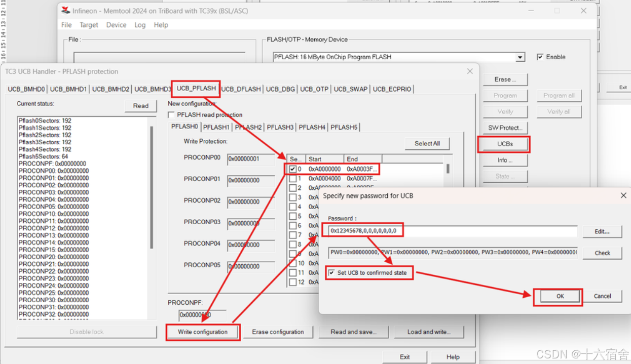This screenshot has width=631, height=364.
Task: Select the PFLASH2 sub-tab
Action: pyautogui.click(x=248, y=128)
